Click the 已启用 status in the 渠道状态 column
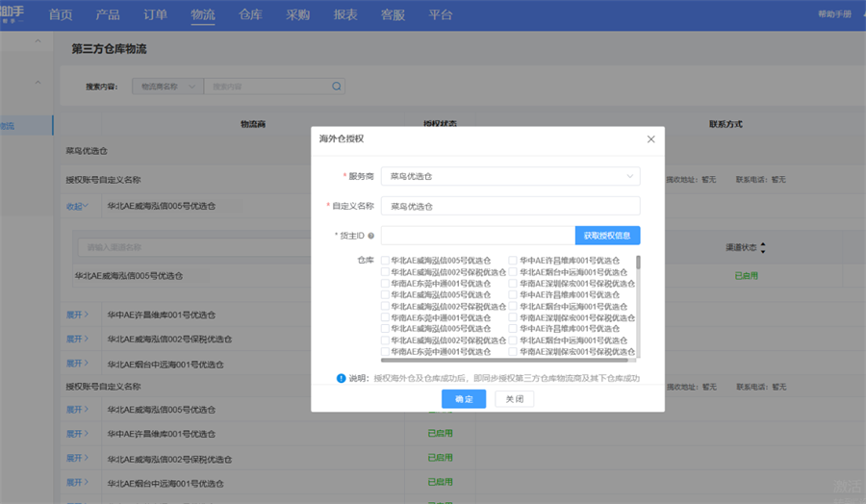Image resolution: width=866 pixels, height=504 pixels. click(746, 275)
